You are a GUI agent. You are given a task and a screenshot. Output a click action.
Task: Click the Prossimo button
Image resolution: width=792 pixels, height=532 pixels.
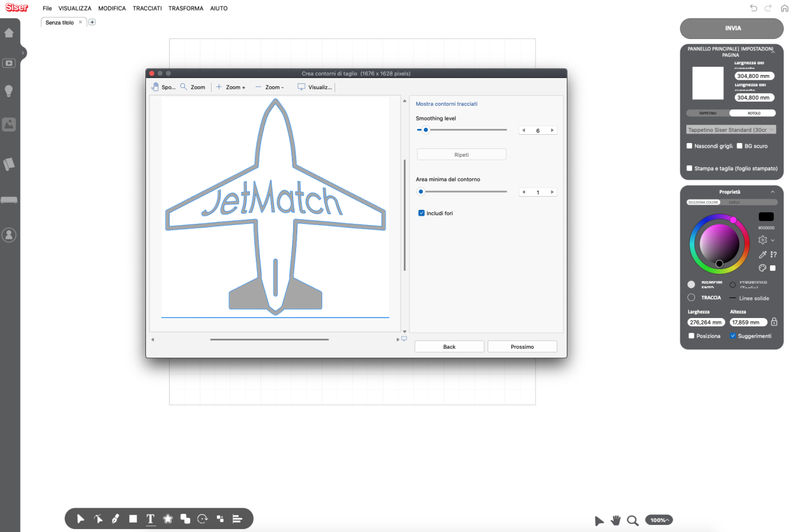pyautogui.click(x=522, y=347)
